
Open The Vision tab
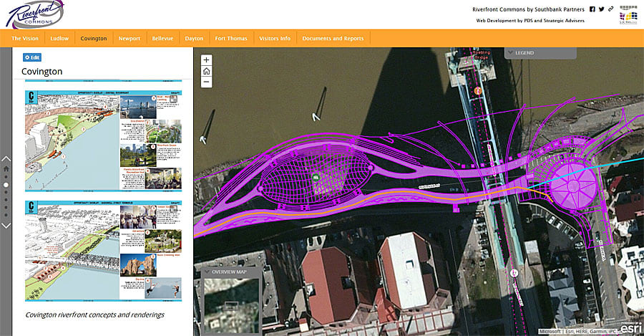[25, 38]
